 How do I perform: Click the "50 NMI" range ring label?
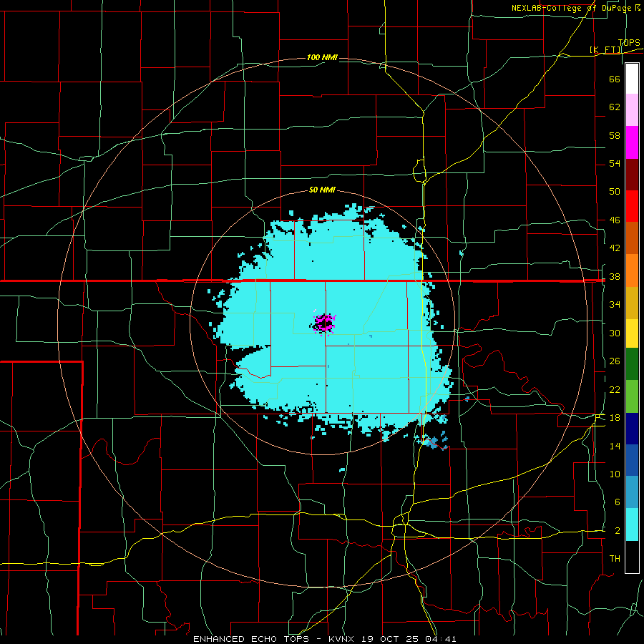322,190
